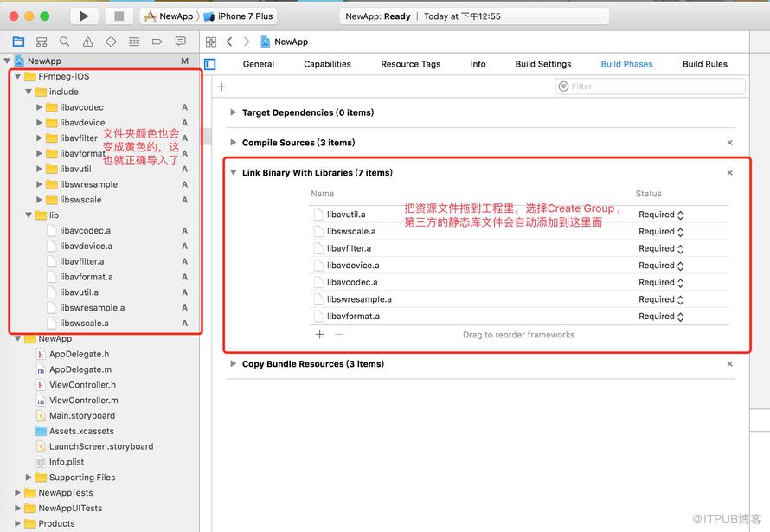
Task: Click the Filter search field
Action: [651, 87]
